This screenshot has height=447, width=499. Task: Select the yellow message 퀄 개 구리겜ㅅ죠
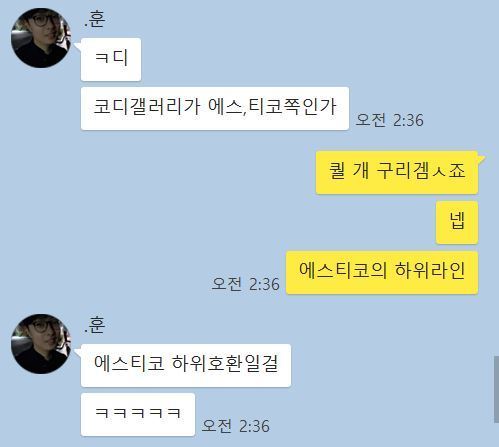[397, 172]
